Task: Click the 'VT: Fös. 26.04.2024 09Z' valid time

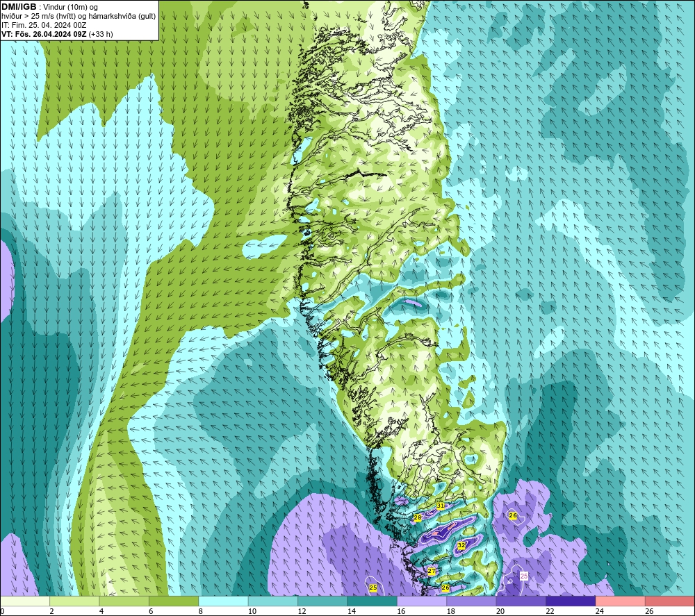Action: 44,34
